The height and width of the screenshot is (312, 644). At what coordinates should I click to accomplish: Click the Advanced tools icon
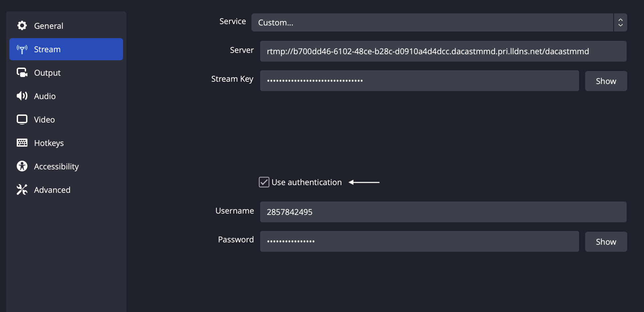pyautogui.click(x=22, y=189)
